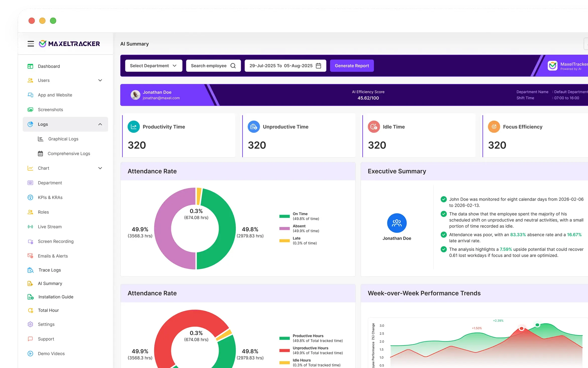This screenshot has width=588, height=368.
Task: Click the Focus Efficiency card icon
Action: 494,127
